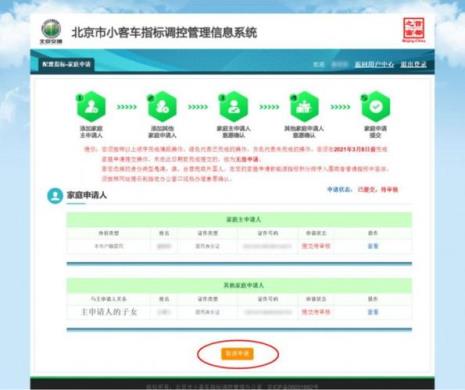Select step 4 其他家庭申请人意愿确认 hexagon icon
The image size is (465, 390).
tap(304, 107)
